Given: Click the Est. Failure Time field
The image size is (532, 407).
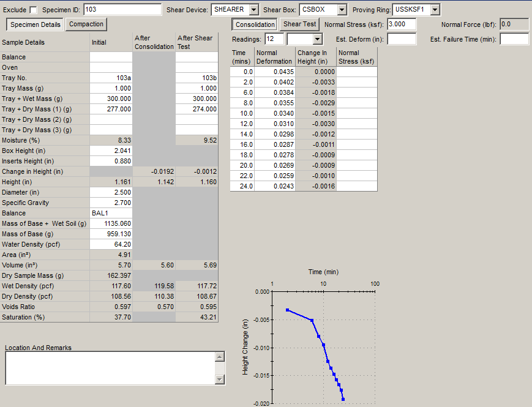Looking at the screenshot, I should point(514,39).
